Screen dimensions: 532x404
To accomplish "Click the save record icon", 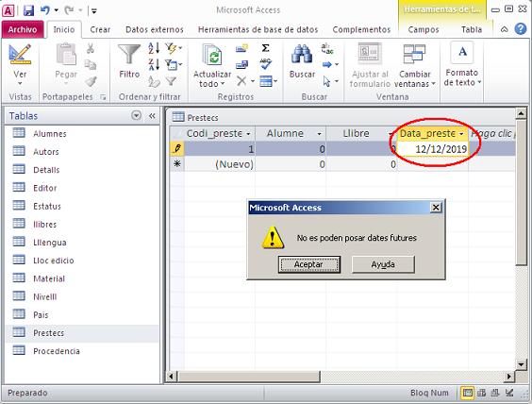I will (241, 64).
